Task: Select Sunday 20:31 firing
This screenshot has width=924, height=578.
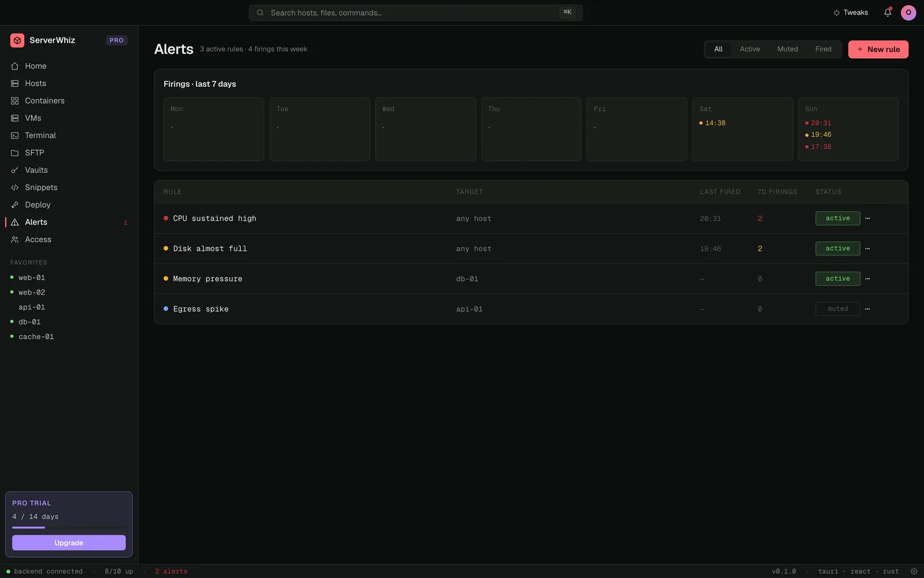Action: click(x=818, y=123)
